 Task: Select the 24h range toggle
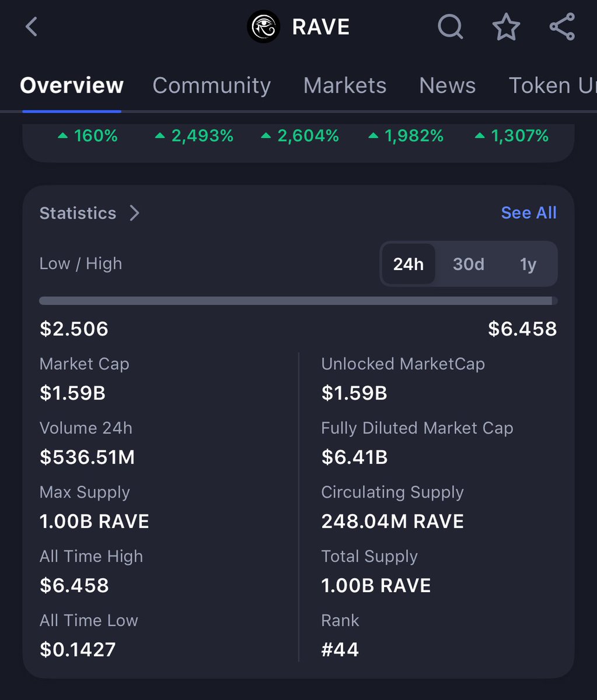pyautogui.click(x=409, y=264)
